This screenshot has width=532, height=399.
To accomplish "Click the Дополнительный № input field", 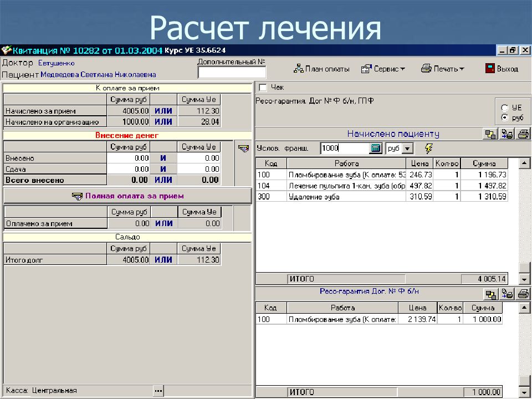I will tap(232, 72).
